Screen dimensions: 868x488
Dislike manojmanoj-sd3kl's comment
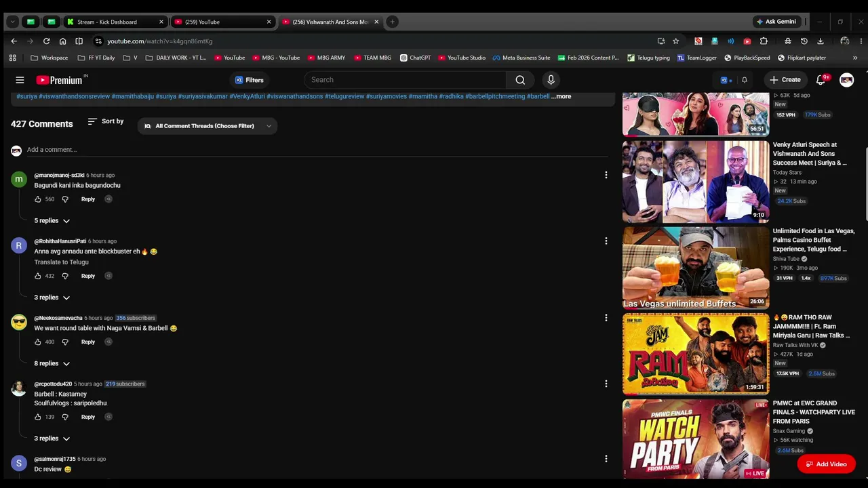(x=65, y=199)
